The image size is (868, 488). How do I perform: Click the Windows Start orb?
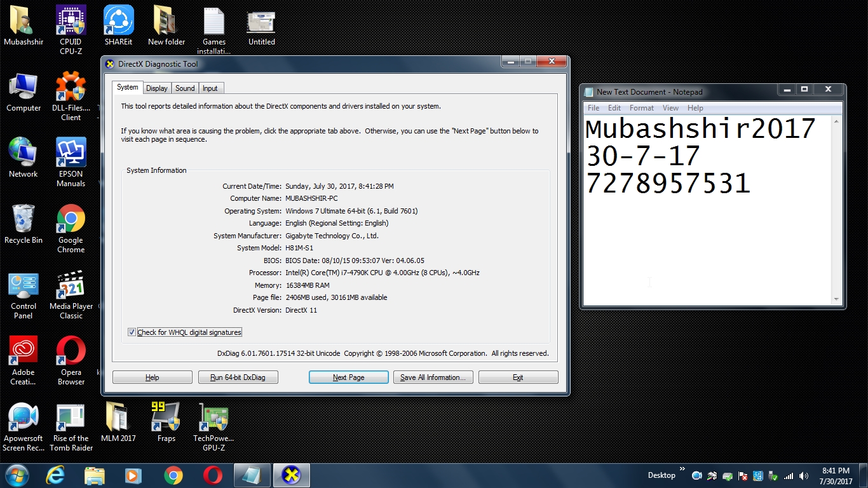point(17,475)
